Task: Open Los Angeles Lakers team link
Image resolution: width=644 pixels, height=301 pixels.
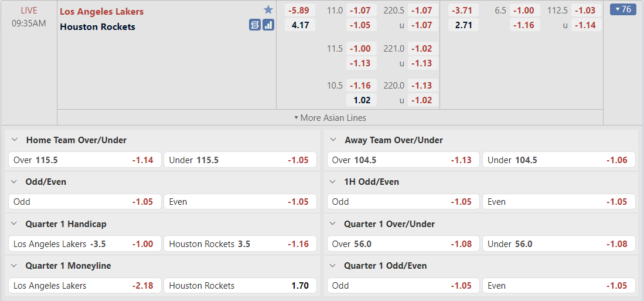Action: click(101, 11)
